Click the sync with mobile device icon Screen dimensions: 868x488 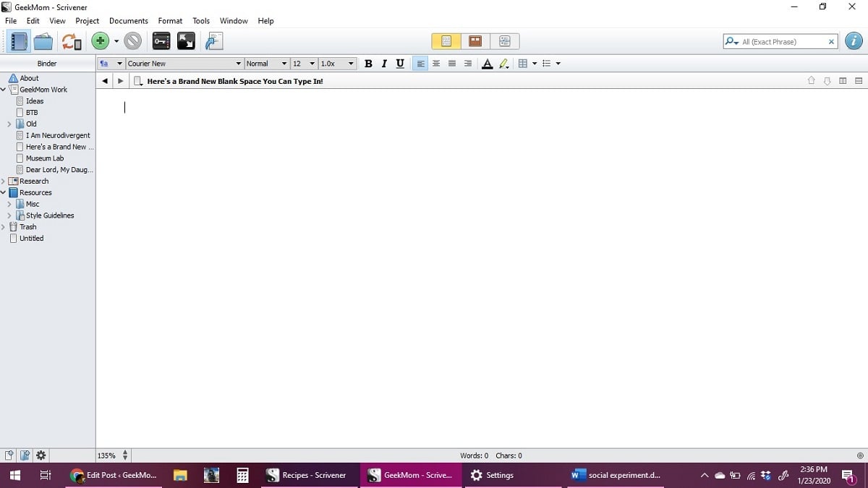click(71, 41)
